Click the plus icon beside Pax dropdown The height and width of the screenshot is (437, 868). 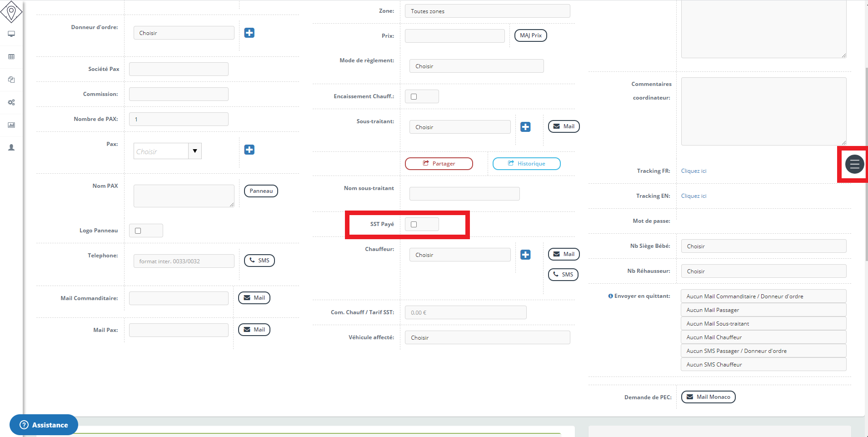click(249, 150)
